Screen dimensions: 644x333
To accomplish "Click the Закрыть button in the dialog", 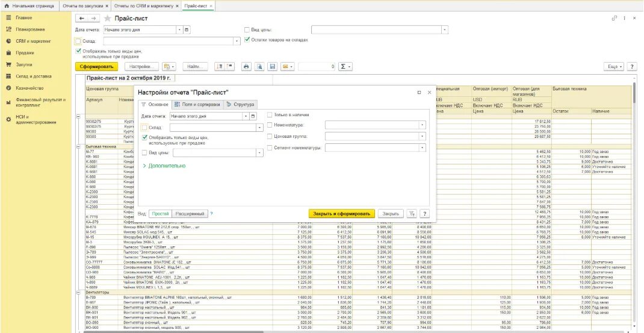I will (x=391, y=214).
